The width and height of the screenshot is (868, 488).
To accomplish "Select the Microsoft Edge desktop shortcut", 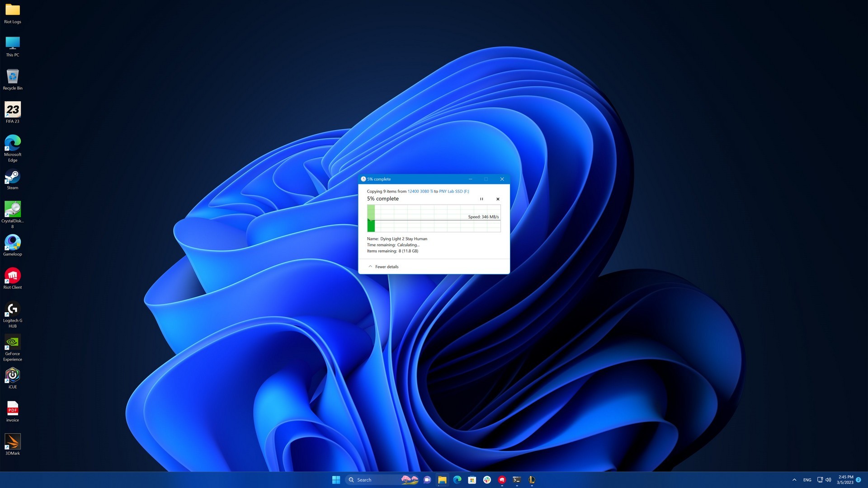I will [13, 148].
